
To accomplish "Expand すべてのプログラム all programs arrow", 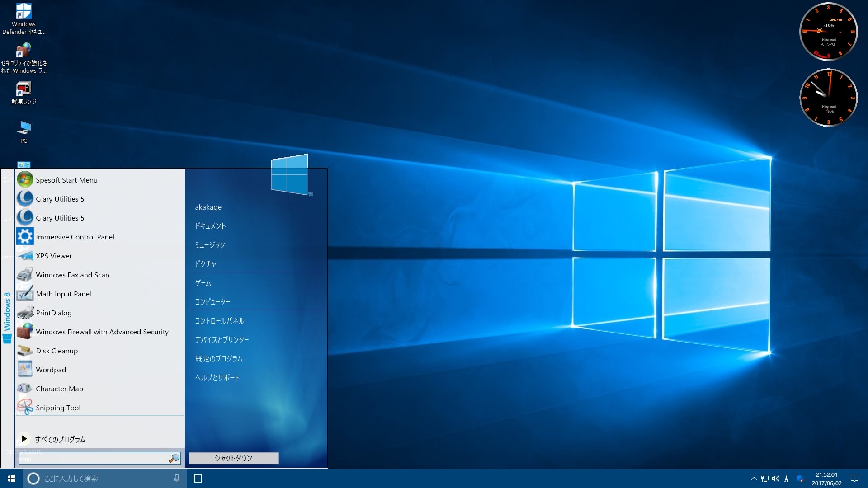I will click(x=24, y=439).
